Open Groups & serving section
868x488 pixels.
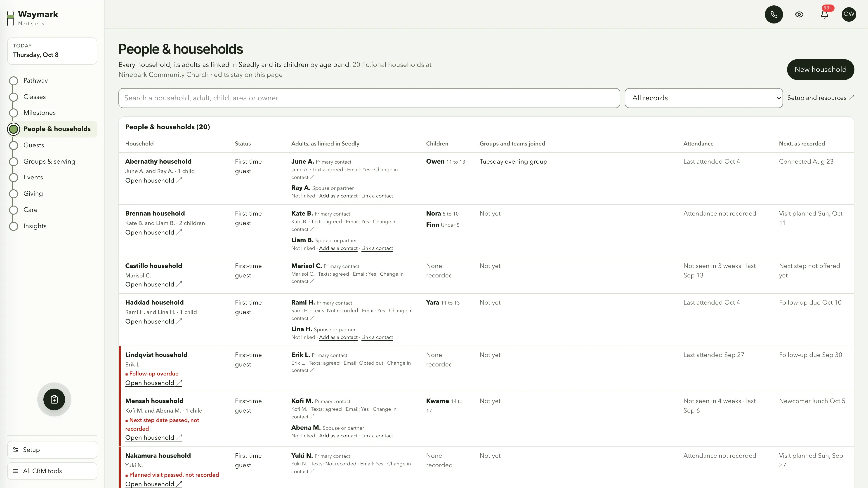pyautogui.click(x=50, y=161)
